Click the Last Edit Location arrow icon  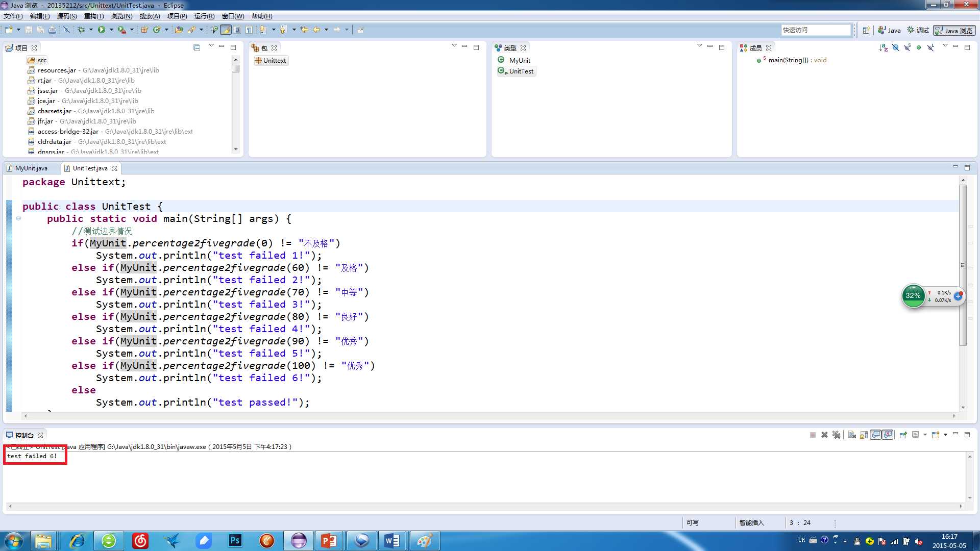point(304,30)
